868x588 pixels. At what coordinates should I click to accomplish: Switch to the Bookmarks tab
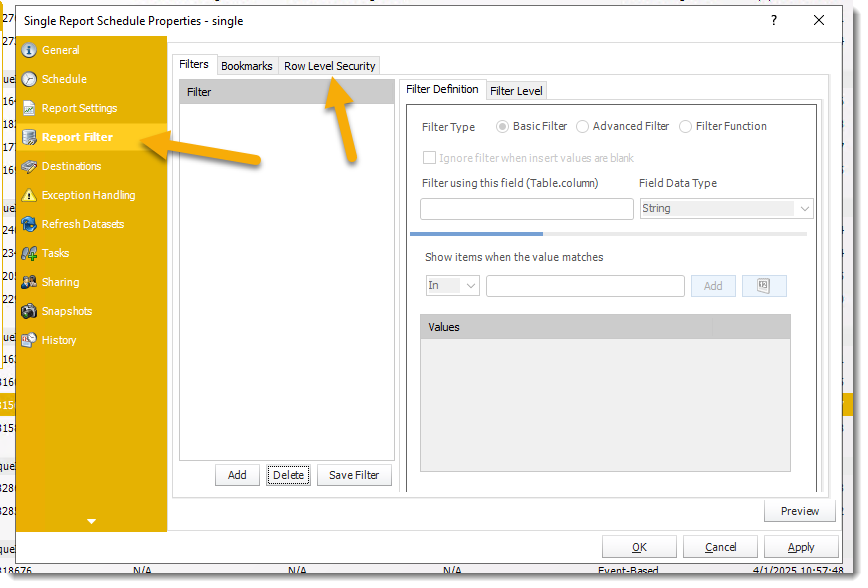click(x=247, y=66)
